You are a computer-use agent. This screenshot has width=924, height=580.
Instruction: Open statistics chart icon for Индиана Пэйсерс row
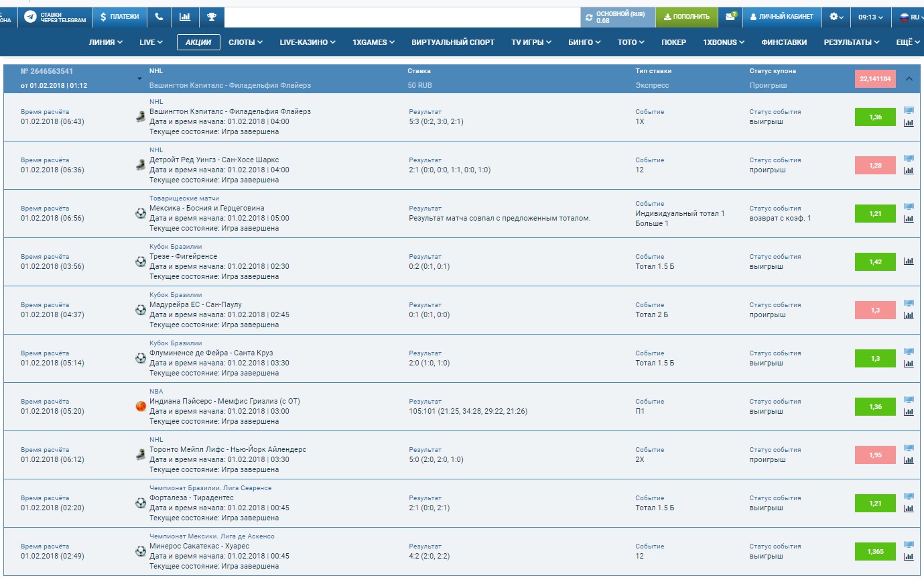[909, 412]
